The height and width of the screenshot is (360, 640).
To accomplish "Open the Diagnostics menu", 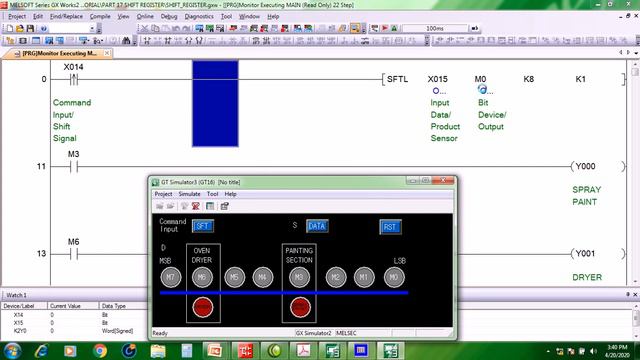I will click(x=199, y=16).
